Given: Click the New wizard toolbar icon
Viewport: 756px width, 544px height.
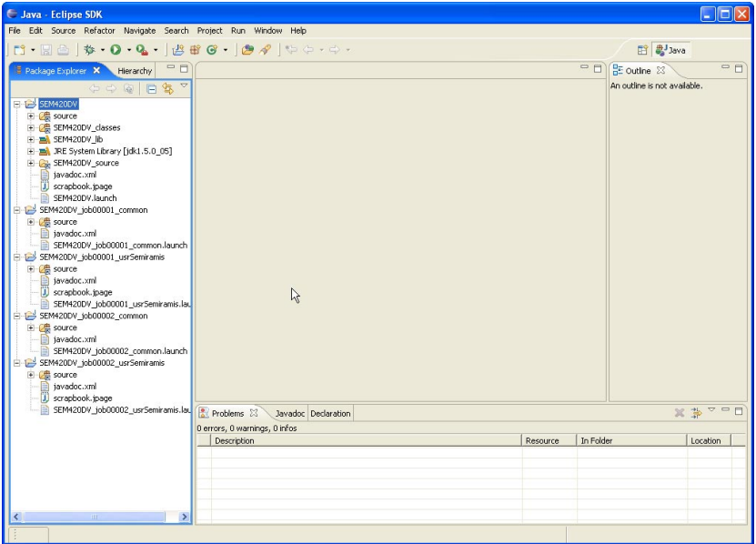Looking at the screenshot, I should [19, 50].
